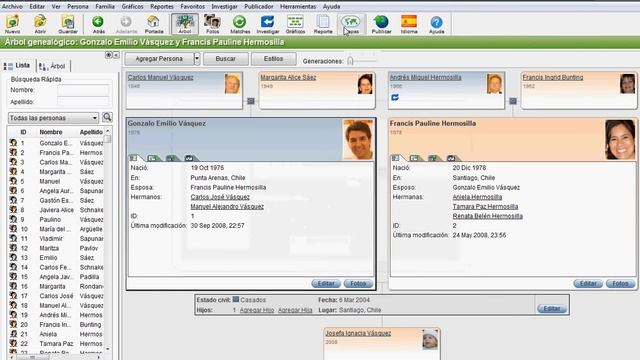Open the Persona menu
Image resolution: width=640 pixels, height=360 pixels.
(x=78, y=7)
